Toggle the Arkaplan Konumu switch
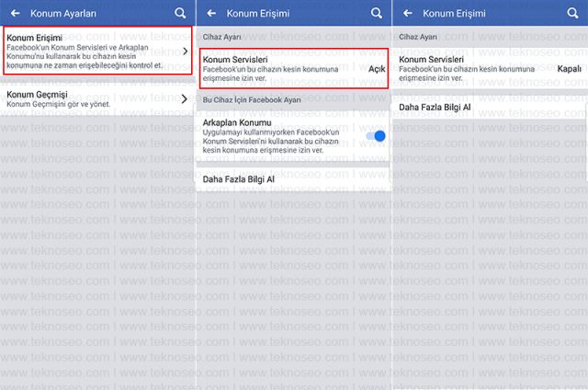The image size is (588, 390). (376, 136)
